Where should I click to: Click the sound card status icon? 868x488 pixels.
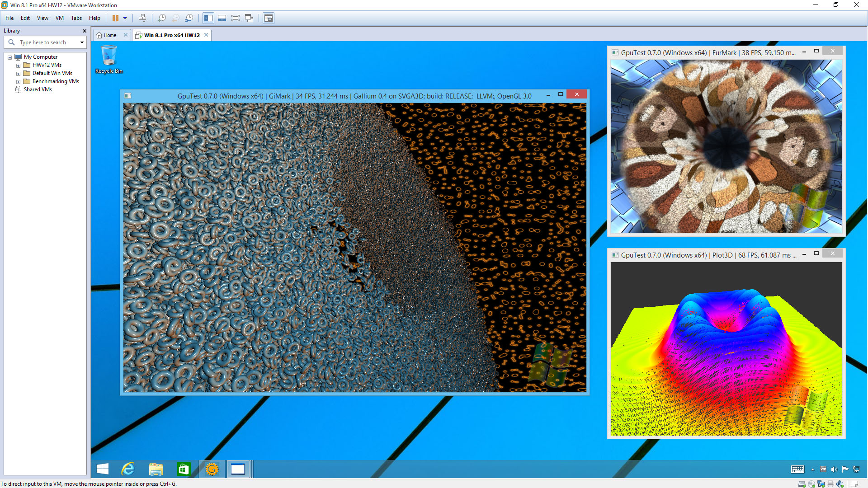[x=840, y=484]
